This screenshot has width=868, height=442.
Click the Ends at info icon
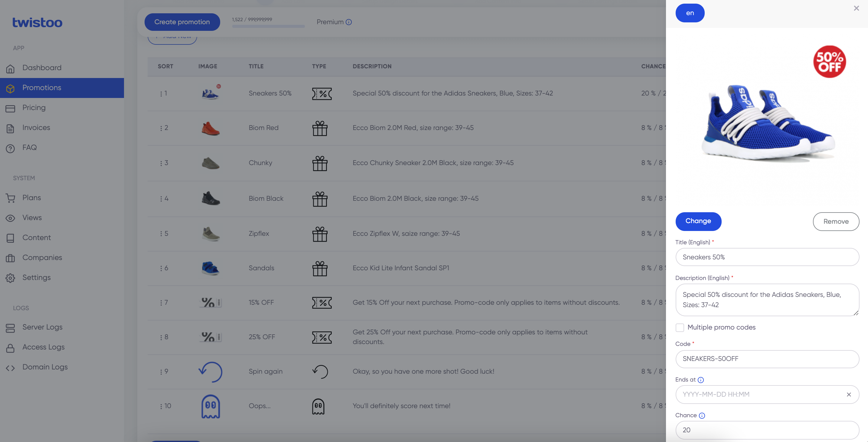700,380
